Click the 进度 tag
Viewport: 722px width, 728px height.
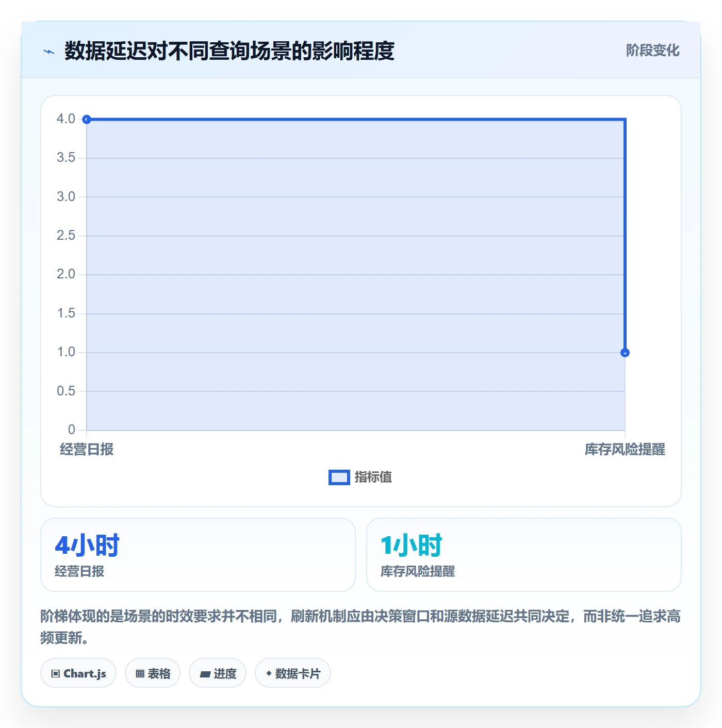click(218, 673)
